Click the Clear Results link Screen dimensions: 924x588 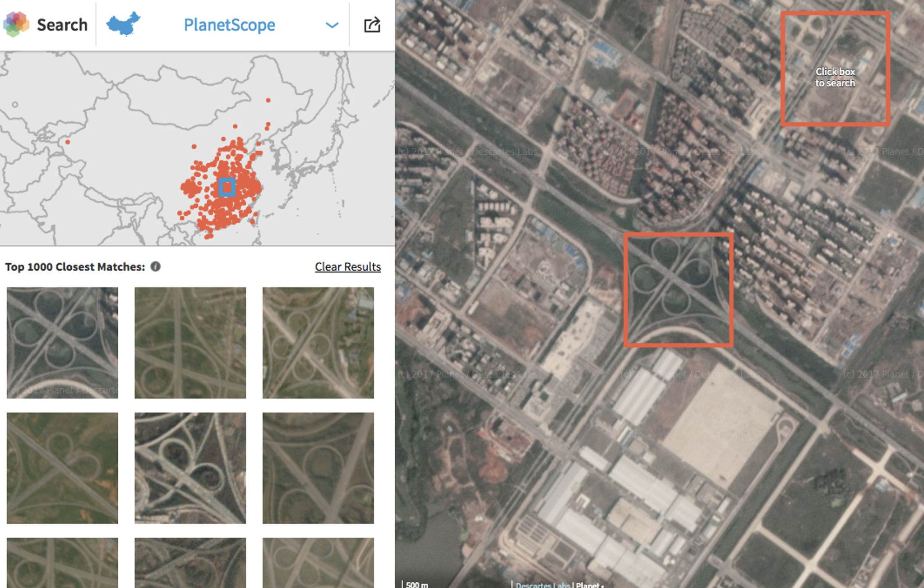pos(347,266)
